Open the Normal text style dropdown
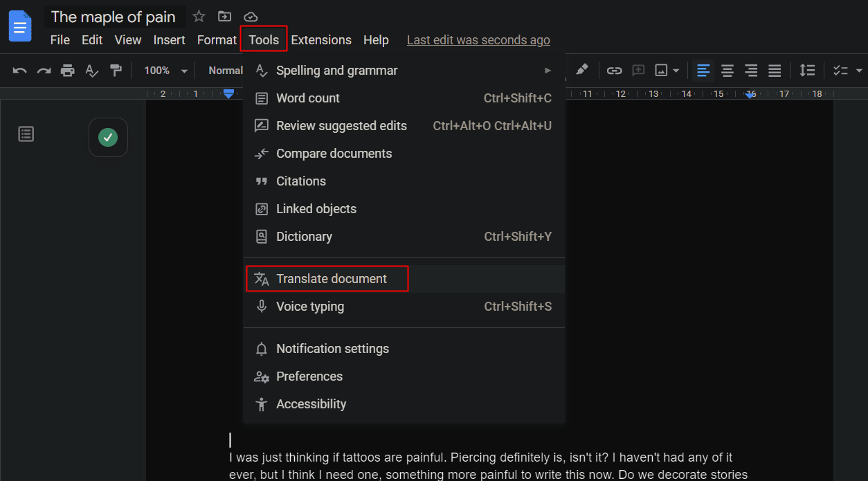868x481 pixels. tap(226, 71)
